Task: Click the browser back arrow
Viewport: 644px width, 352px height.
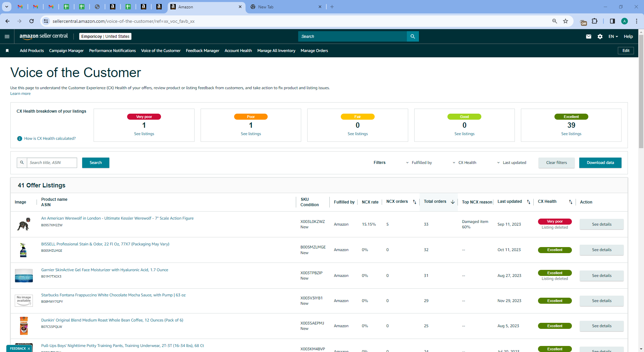Action: pos(7,21)
